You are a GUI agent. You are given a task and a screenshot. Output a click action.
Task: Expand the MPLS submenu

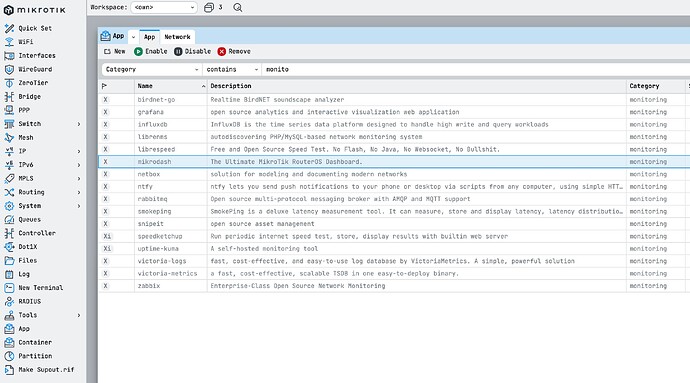79,179
